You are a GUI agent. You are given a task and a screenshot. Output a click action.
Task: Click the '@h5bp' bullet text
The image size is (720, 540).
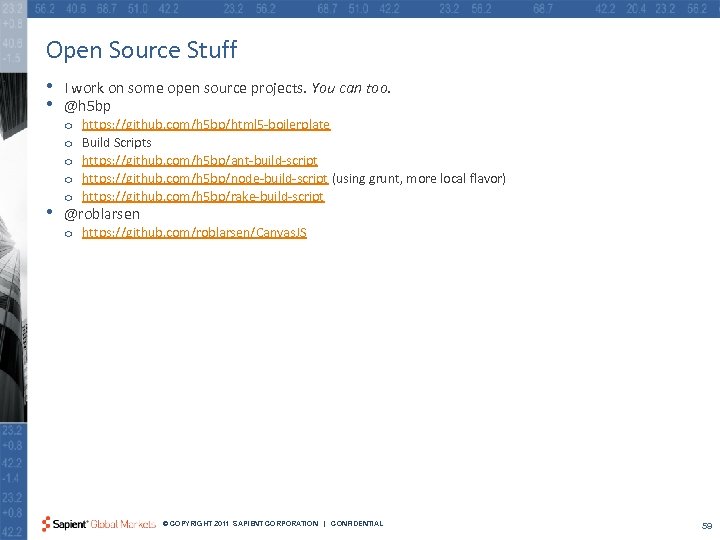pyautogui.click(x=87, y=106)
